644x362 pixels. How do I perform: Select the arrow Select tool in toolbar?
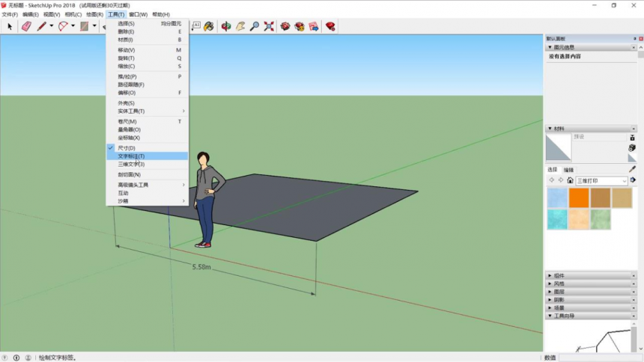[10, 27]
